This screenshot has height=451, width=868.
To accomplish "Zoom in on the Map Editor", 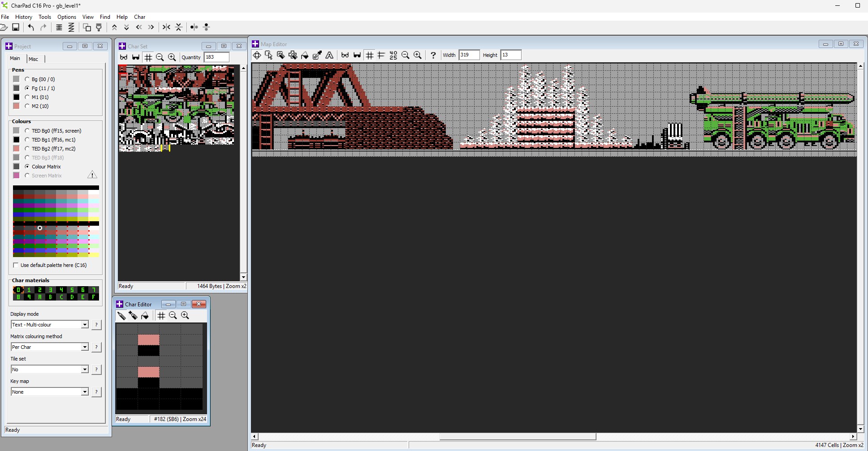I will (418, 55).
